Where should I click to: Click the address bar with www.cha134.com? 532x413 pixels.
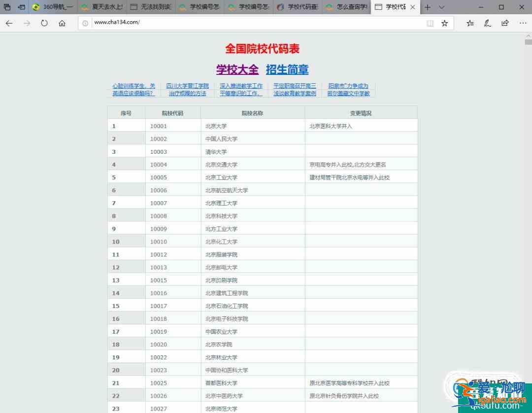coord(258,22)
